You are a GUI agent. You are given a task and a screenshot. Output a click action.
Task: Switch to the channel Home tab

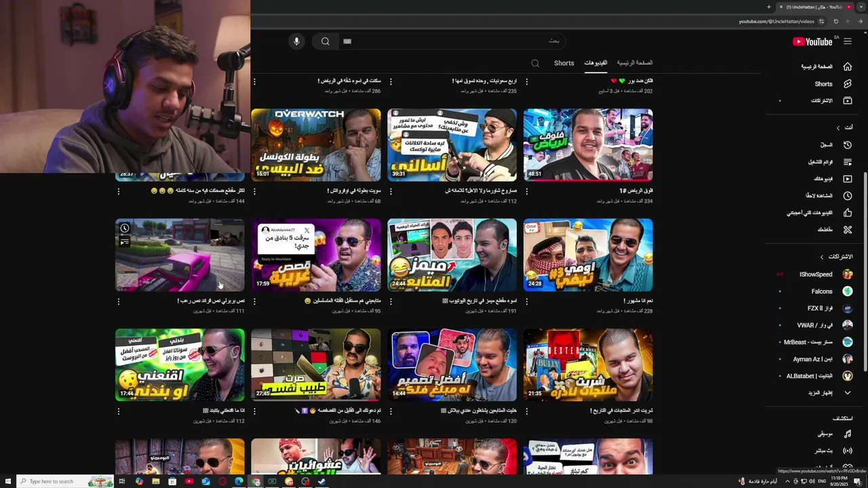[x=635, y=62]
